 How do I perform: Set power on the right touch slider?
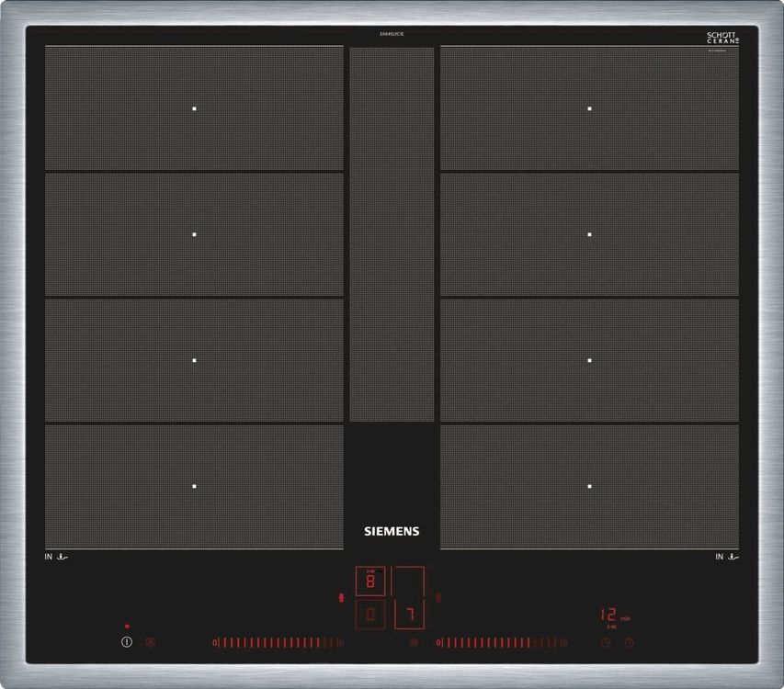(502, 643)
